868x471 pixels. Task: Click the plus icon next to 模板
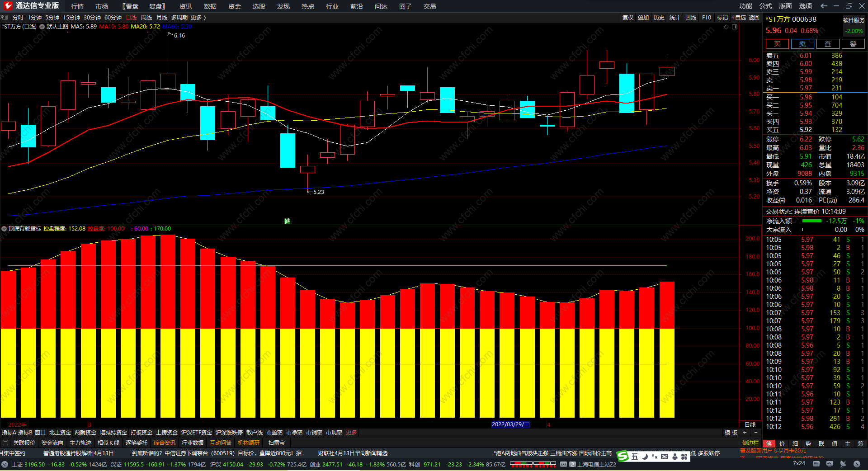pos(745,433)
